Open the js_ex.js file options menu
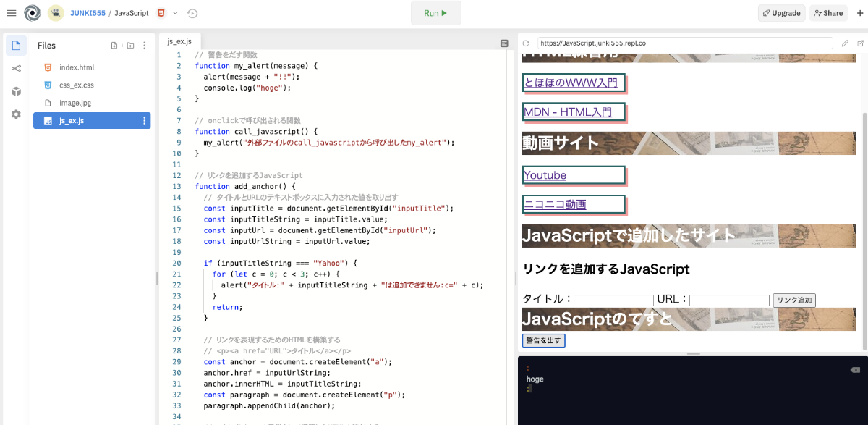Screen dimensions: 868x425 pyautogui.click(x=144, y=121)
